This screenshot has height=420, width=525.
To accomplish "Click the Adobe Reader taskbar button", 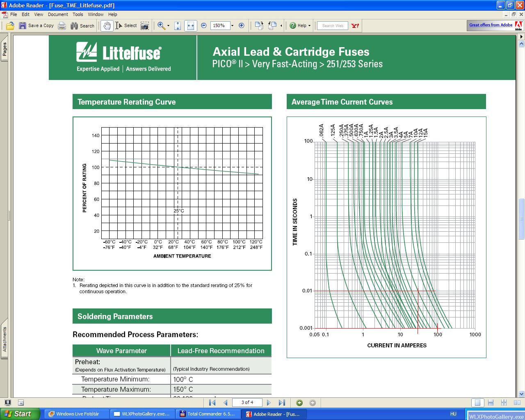I will [274, 414].
